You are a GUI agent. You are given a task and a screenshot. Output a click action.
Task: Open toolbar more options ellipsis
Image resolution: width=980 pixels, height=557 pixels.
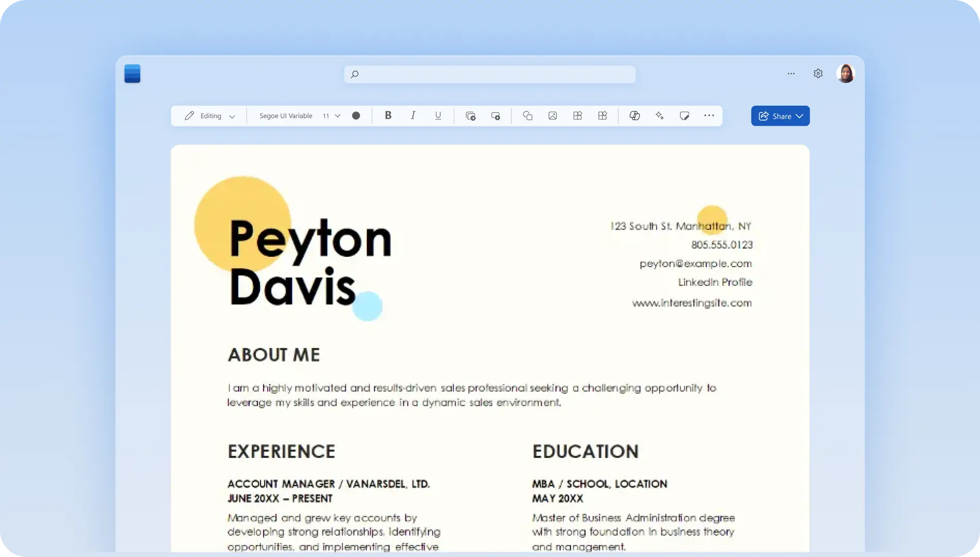[709, 116]
